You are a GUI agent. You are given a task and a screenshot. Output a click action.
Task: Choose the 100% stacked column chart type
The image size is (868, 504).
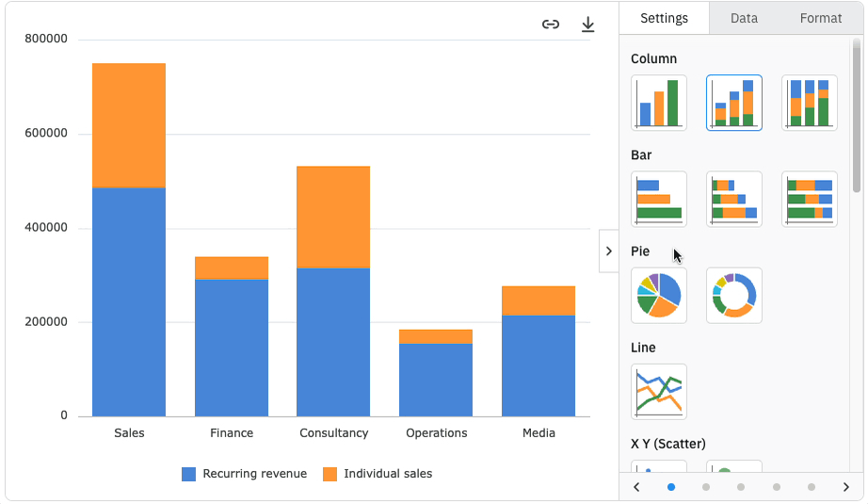tap(810, 103)
